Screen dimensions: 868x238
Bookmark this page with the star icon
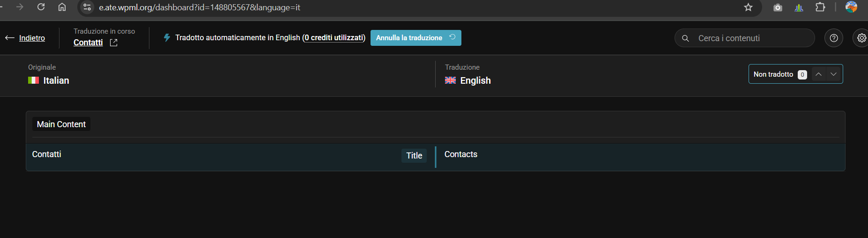[x=748, y=7]
